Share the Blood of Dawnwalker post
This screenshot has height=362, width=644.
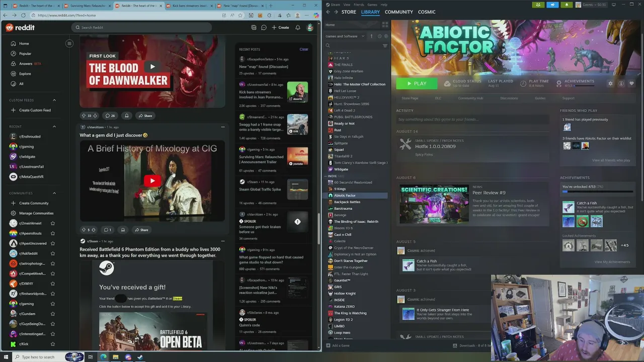coord(145,116)
